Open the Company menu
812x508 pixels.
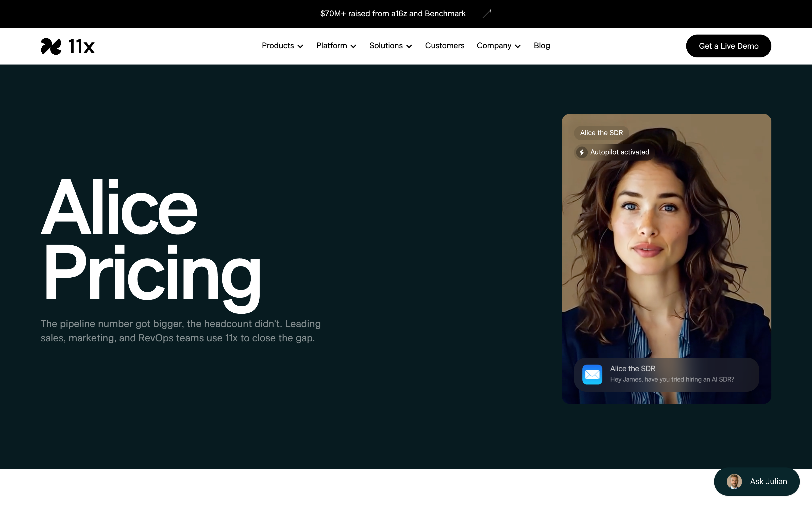coord(499,46)
